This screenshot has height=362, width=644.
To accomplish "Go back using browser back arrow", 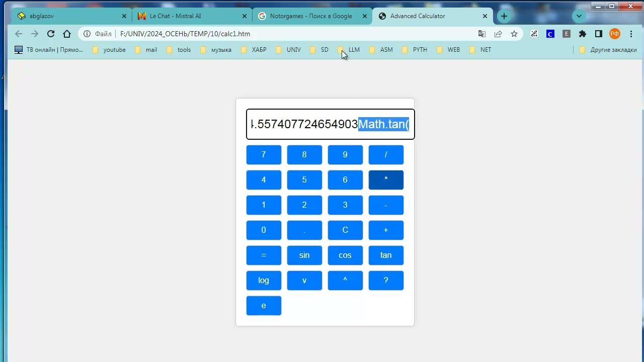I will click(19, 34).
